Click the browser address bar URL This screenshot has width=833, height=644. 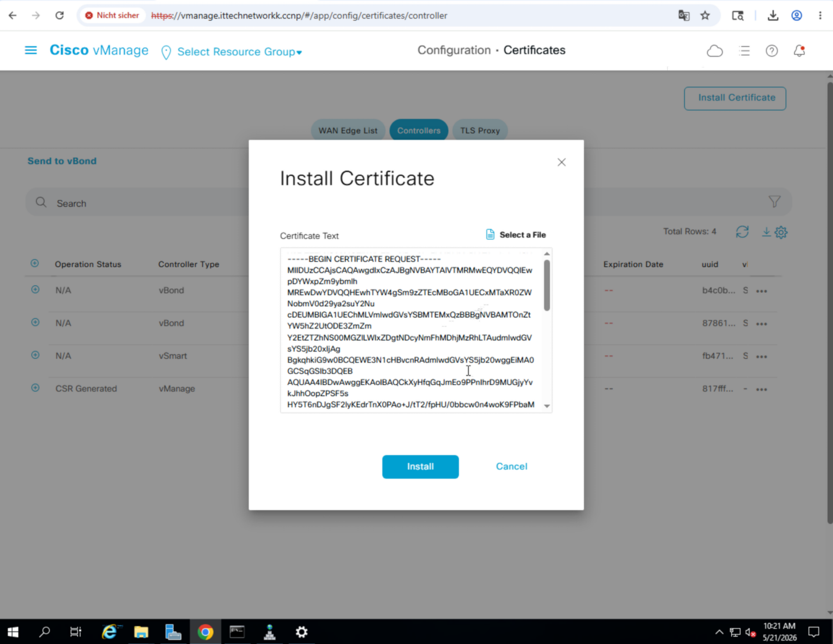(299, 16)
